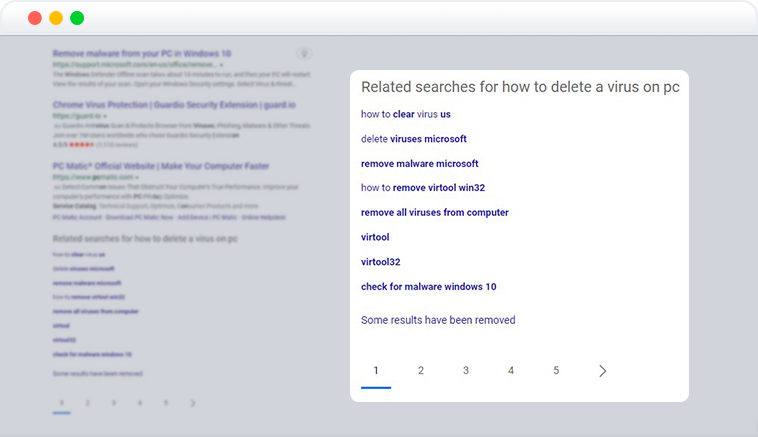Open 'how to clear virus us' related search
The width and height of the screenshot is (758, 437).
[x=406, y=114]
